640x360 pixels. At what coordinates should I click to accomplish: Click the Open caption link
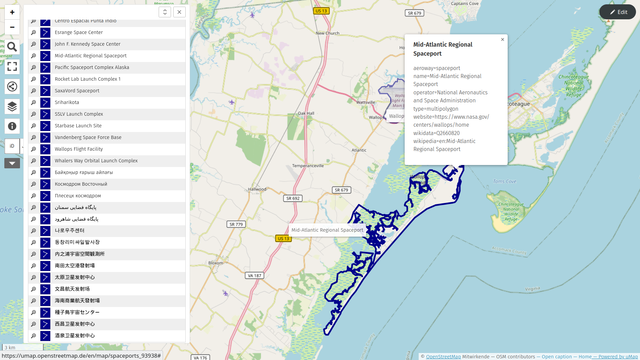(x=557, y=357)
